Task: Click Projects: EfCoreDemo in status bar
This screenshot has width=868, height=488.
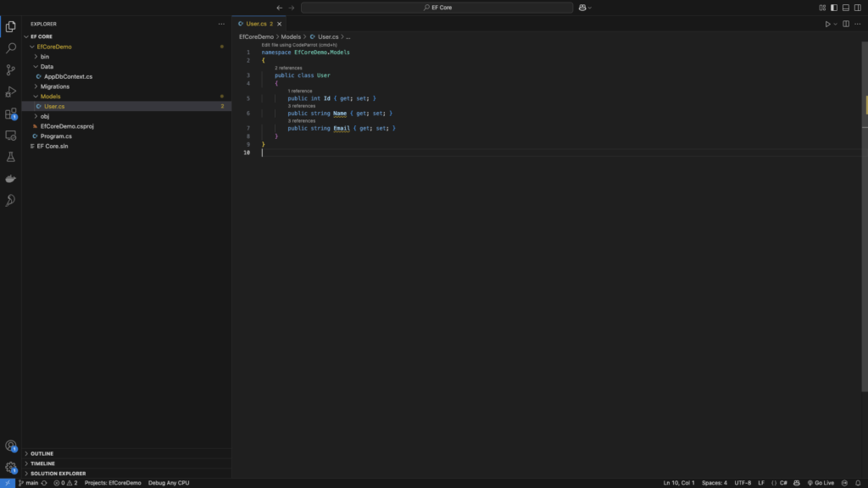Action: tap(113, 483)
